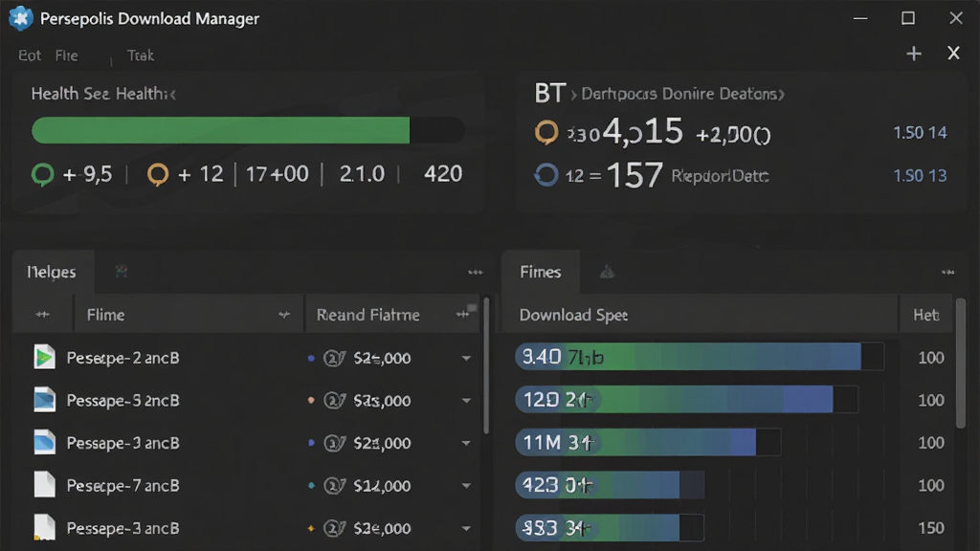Click the plus icon below the window controls
Image resolution: width=980 pixels, height=551 pixels.
tap(914, 54)
